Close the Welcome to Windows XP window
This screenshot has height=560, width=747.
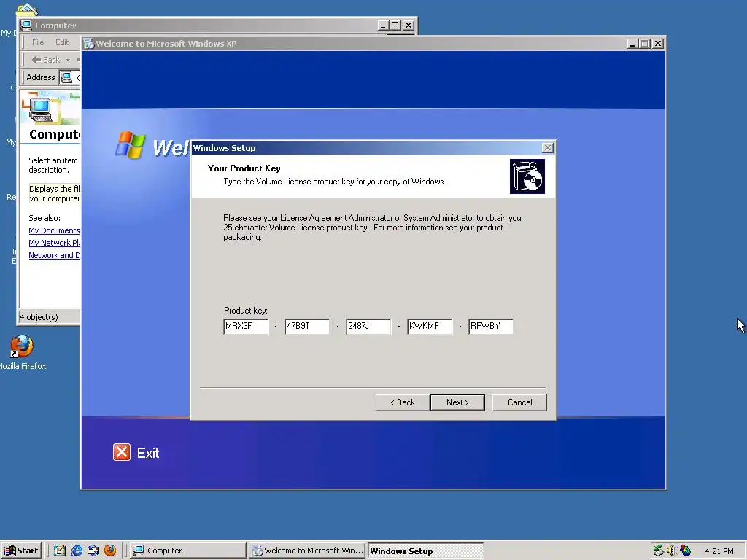(658, 43)
